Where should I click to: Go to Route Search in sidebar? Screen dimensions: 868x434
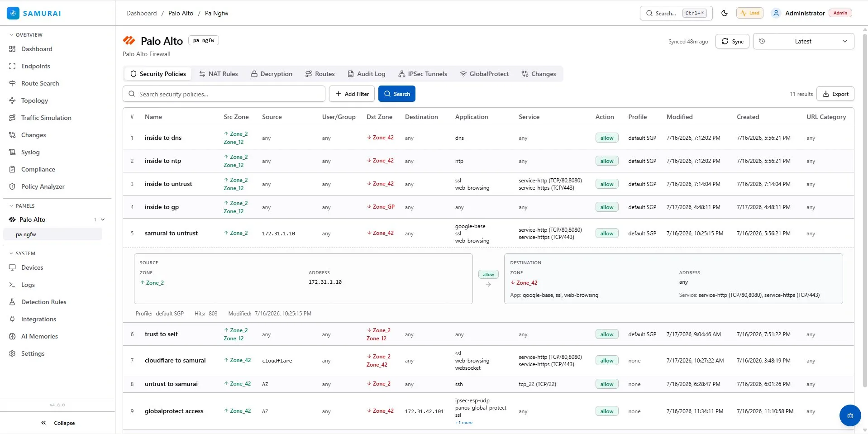(x=40, y=83)
